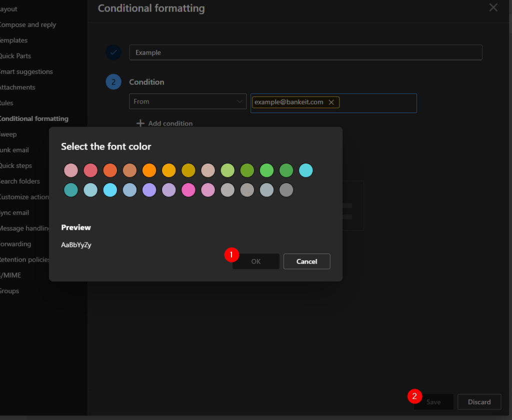
Task: Choose the cyan swatch ending first row
Action: coord(306,170)
